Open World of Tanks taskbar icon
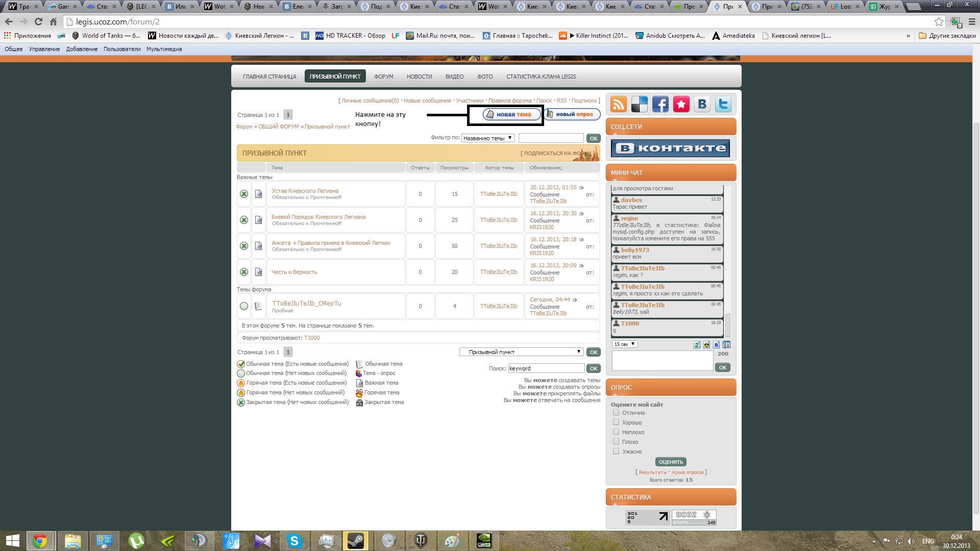Screen dimensions: 980x551 [x=421, y=541]
